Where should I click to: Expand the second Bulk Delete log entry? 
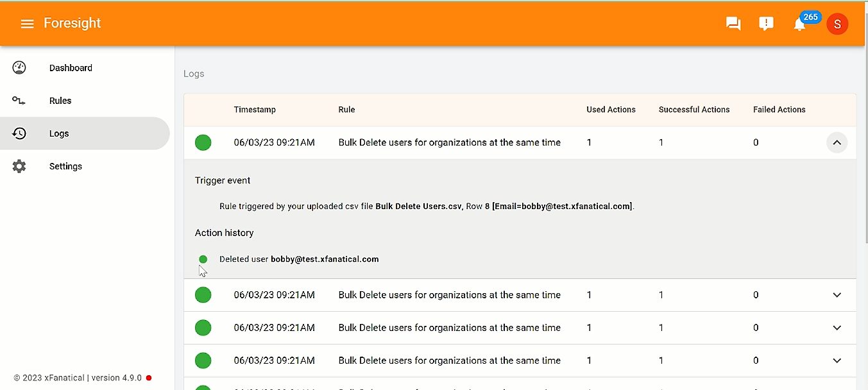click(837, 294)
